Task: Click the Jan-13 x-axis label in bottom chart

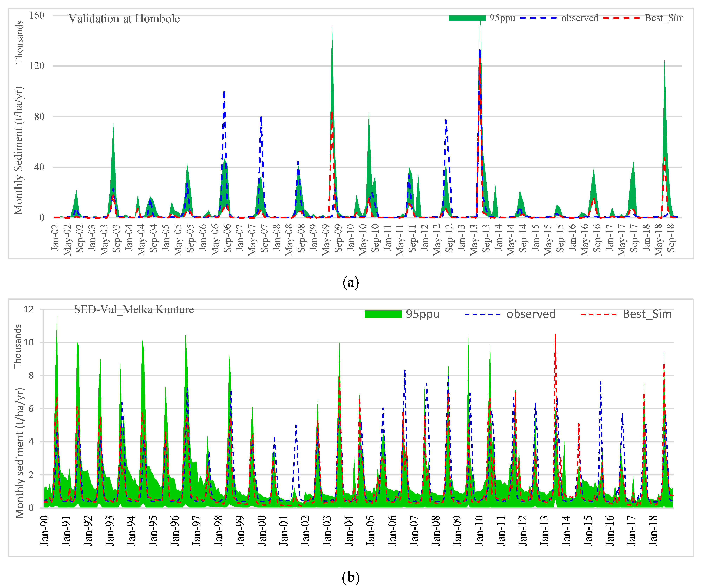Action: [x=545, y=531]
